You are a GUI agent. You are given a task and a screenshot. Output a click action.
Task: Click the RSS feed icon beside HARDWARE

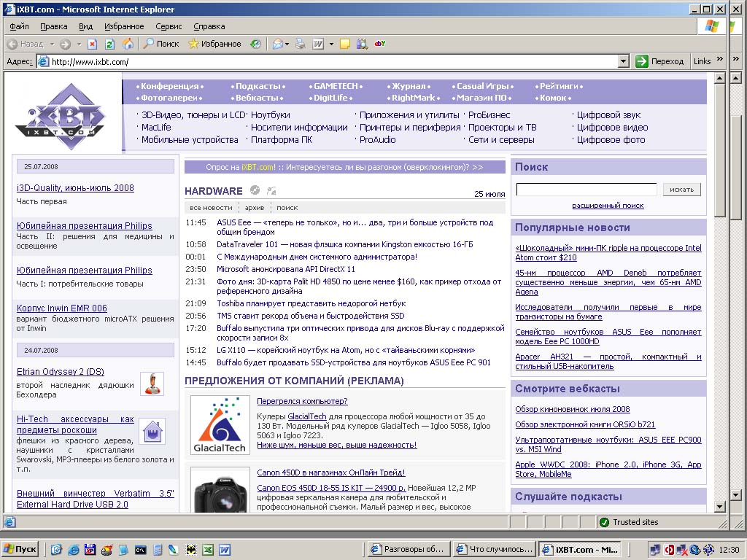[x=271, y=191]
